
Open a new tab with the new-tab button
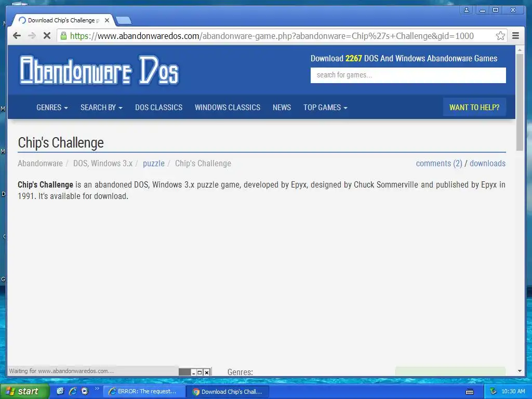pos(124,21)
